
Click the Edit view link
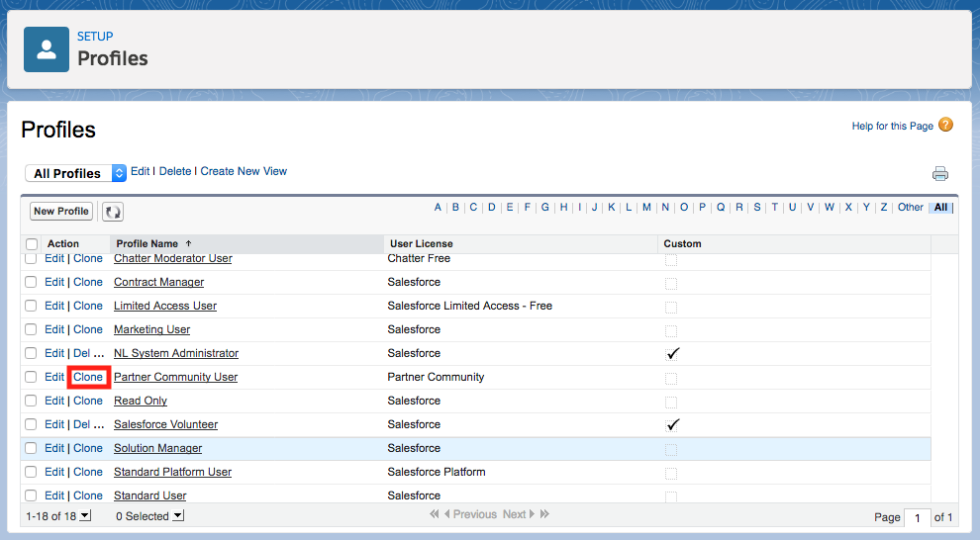click(x=140, y=171)
